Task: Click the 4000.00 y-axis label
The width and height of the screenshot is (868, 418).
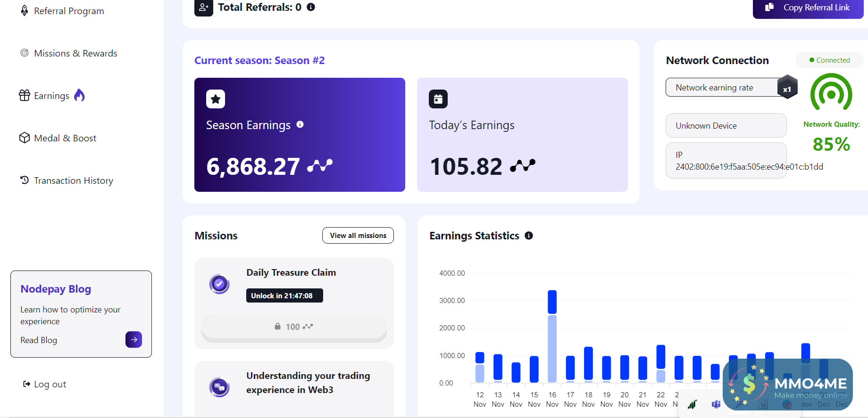Action: 452,273
